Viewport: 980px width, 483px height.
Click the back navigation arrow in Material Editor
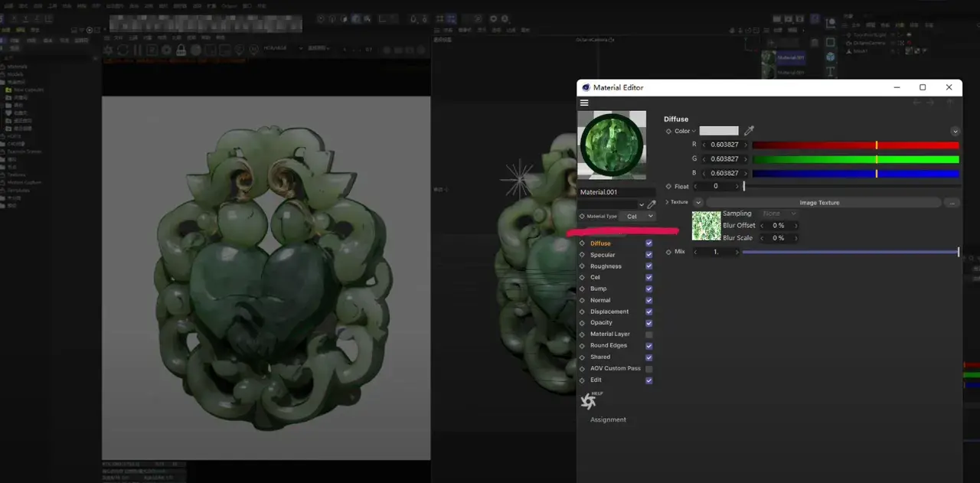tap(916, 102)
